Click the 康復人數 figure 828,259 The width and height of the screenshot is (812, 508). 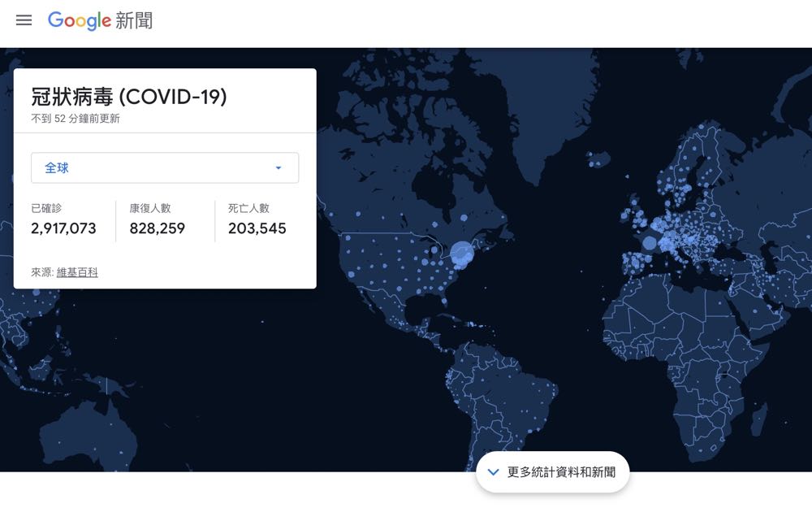(x=157, y=228)
